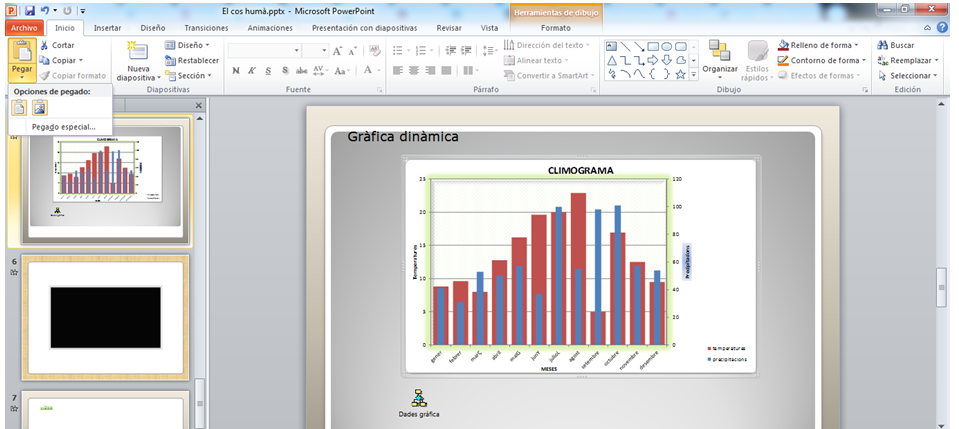Click the Pegar clipboard icon
This screenshot has height=429, width=959.
[x=22, y=52]
